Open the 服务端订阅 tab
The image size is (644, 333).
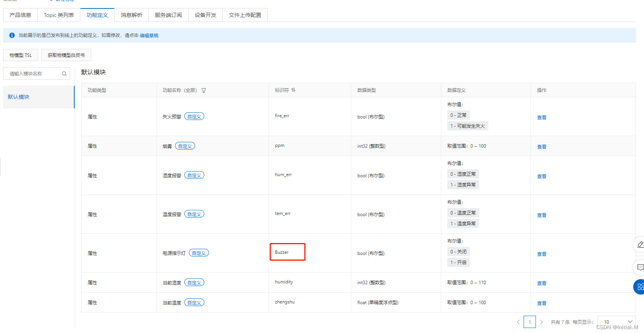point(169,15)
